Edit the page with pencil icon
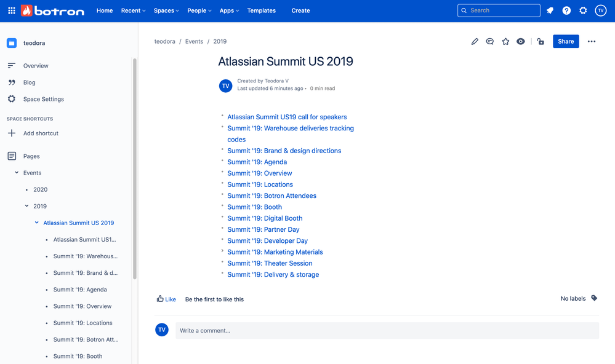Viewport: 615px width, 364px height. point(475,42)
